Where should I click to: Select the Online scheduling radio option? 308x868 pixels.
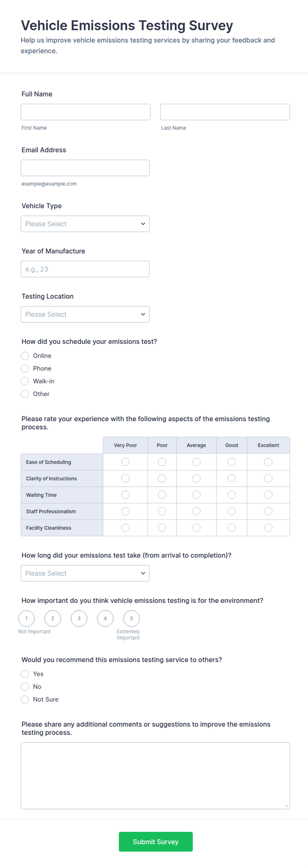(25, 355)
